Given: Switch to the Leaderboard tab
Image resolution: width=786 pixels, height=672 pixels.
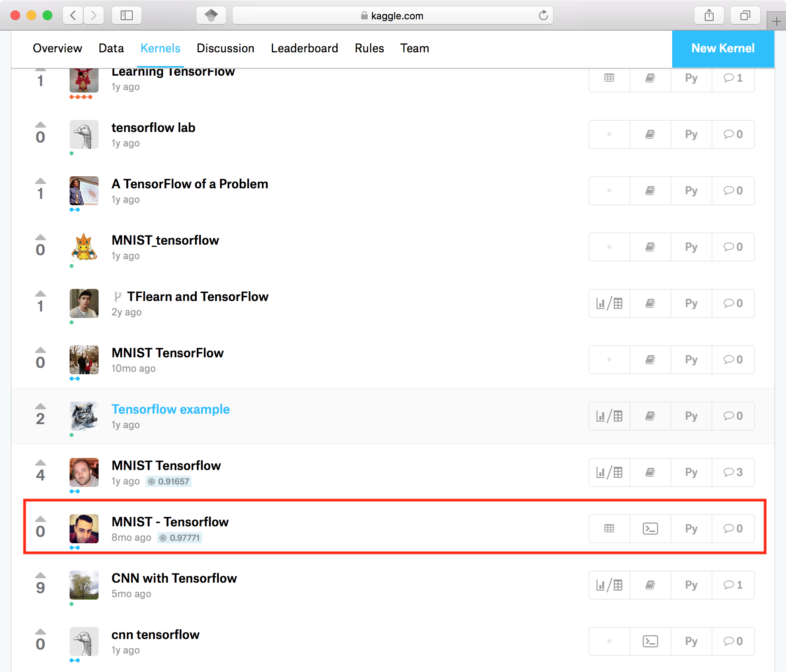Looking at the screenshot, I should 304,48.
